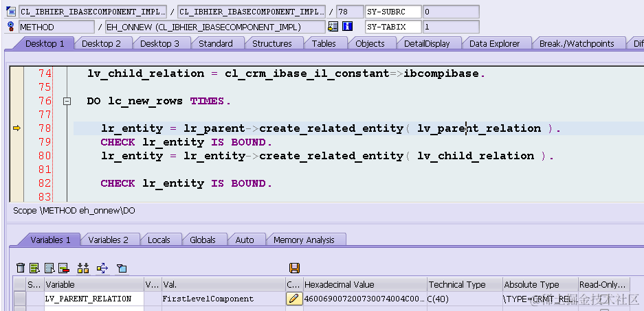Open the DetailDisplay tab
The width and height of the screenshot is (644, 311).
click(x=427, y=43)
